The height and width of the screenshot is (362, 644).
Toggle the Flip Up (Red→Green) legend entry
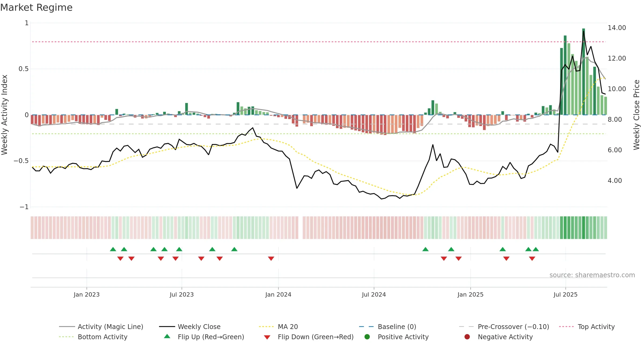(x=204, y=337)
